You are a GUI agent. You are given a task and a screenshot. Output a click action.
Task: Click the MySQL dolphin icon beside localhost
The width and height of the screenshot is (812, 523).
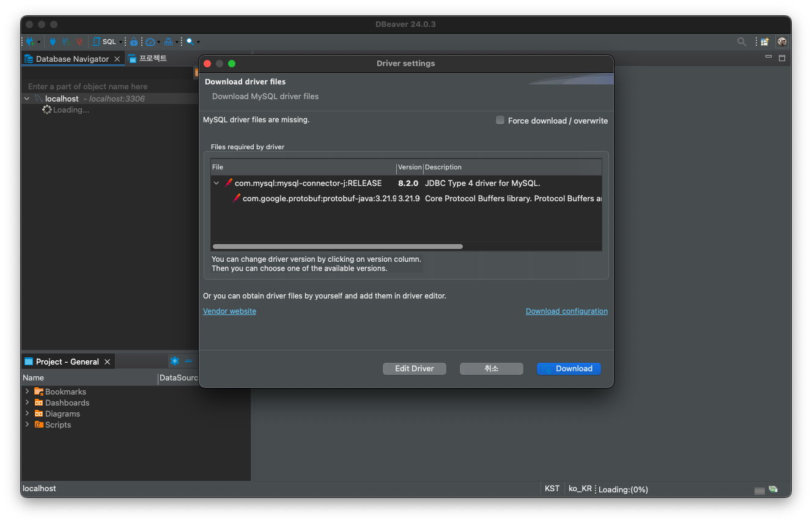pyautogui.click(x=39, y=98)
